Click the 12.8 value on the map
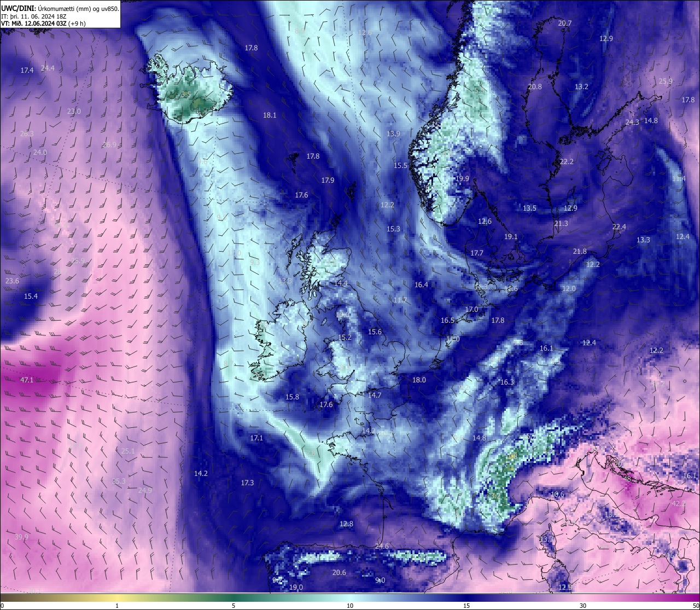Viewport: 700px width, 610px height. (x=346, y=524)
